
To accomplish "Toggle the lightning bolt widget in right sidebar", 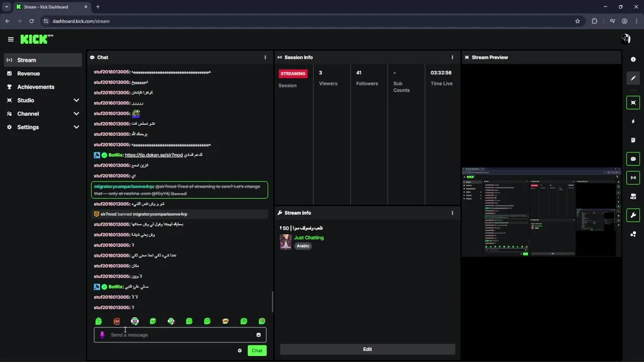I will 633,121.
